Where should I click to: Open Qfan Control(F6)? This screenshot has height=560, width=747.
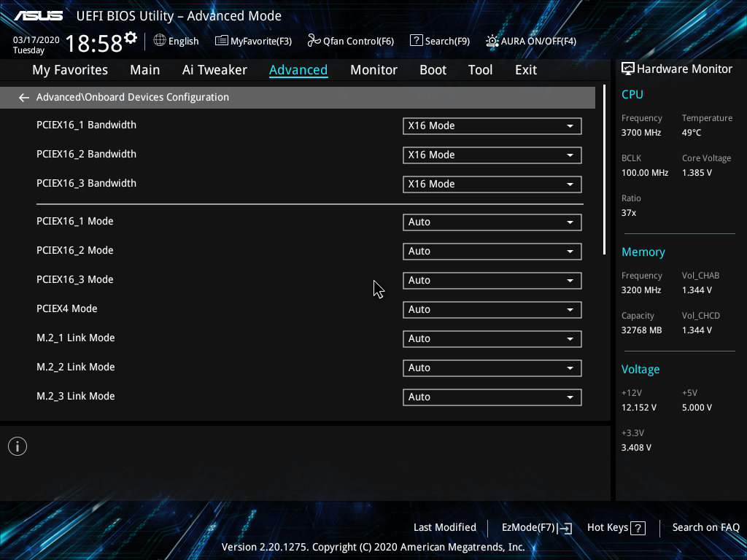[x=351, y=41]
